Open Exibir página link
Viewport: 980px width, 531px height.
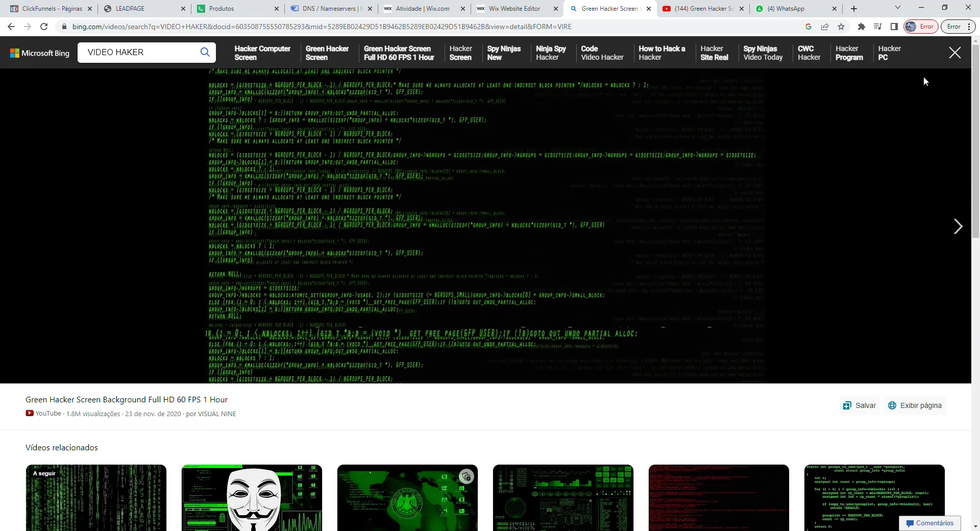(915, 405)
